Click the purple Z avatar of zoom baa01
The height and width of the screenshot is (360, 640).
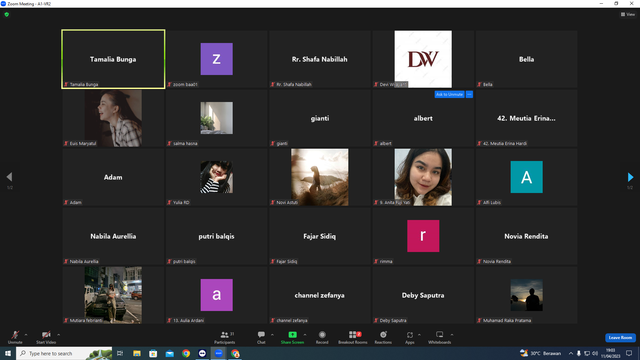click(216, 59)
